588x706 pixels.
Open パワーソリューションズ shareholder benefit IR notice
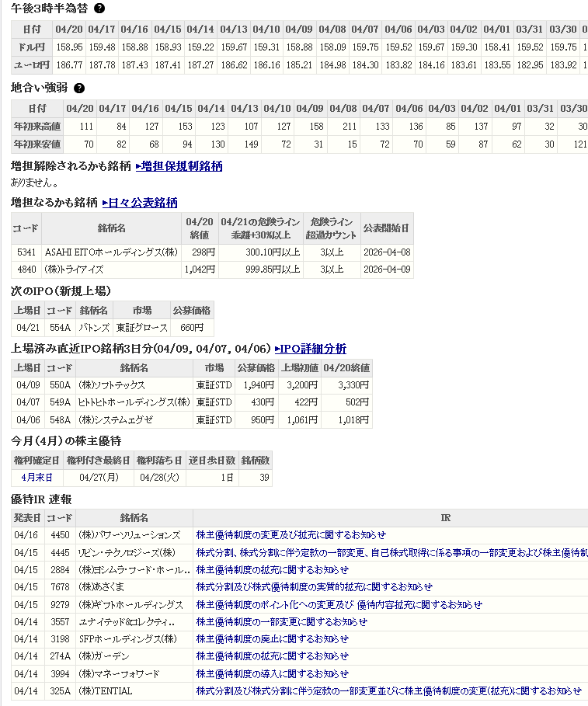pyautogui.click(x=291, y=535)
